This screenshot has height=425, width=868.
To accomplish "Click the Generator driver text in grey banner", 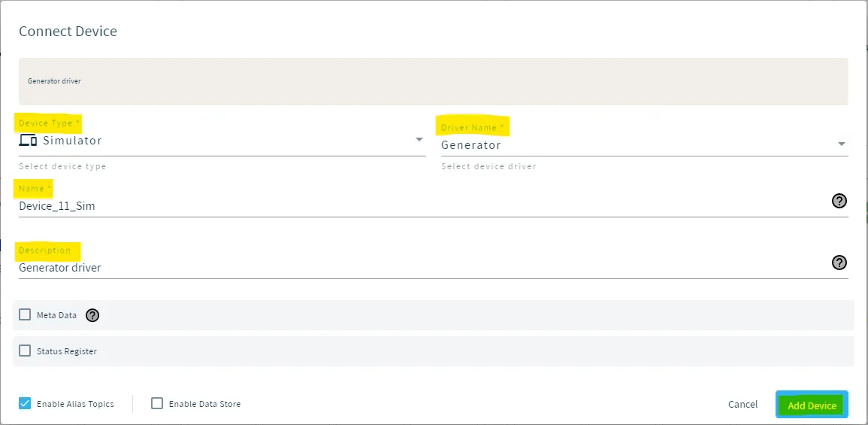I will [x=54, y=81].
